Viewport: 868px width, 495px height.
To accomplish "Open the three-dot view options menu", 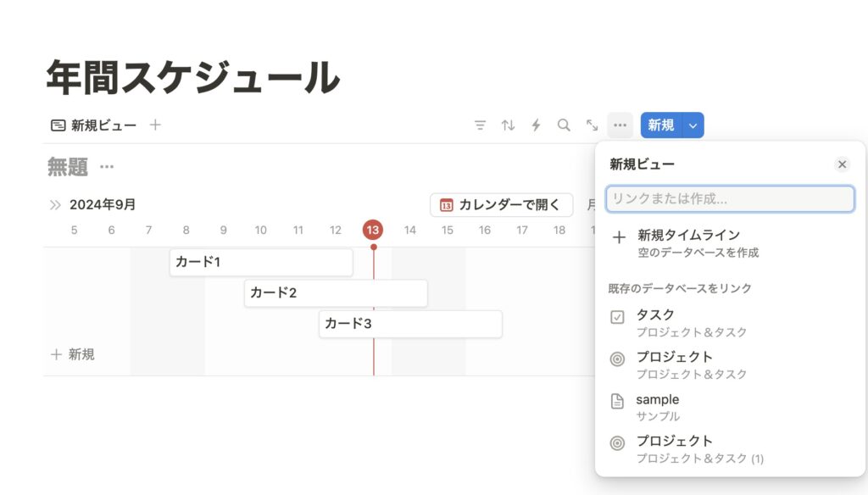I will [x=620, y=125].
